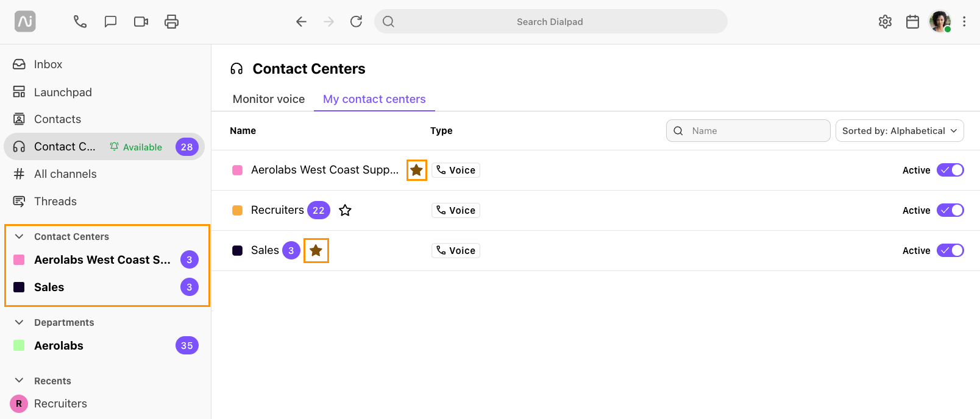Unstar Aerolabs West Coast Support
Screen dimensions: 980x419
click(x=417, y=171)
